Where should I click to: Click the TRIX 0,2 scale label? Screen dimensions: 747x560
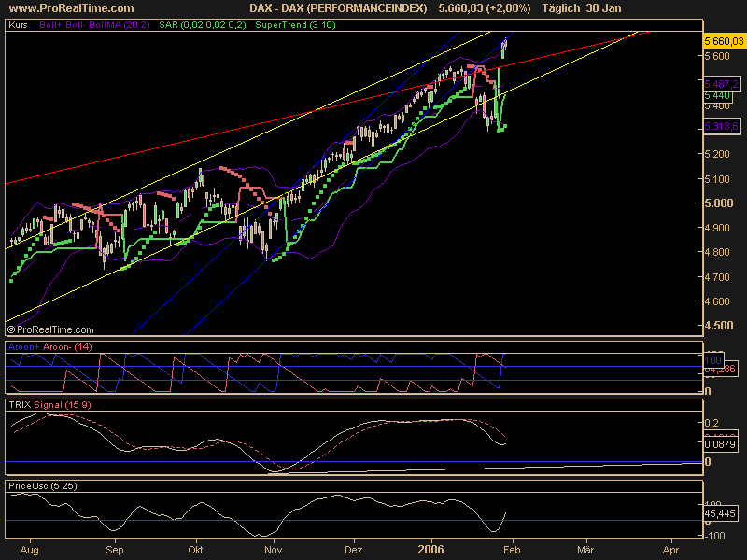(x=712, y=423)
